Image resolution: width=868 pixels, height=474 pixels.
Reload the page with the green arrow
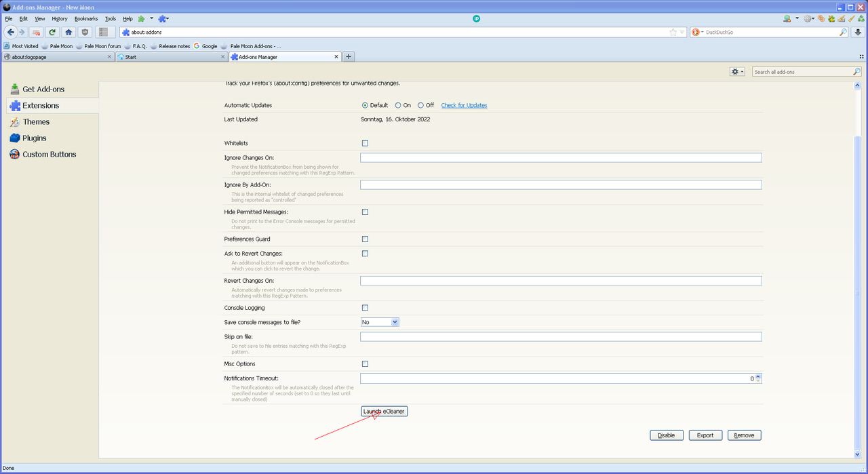pyautogui.click(x=52, y=32)
